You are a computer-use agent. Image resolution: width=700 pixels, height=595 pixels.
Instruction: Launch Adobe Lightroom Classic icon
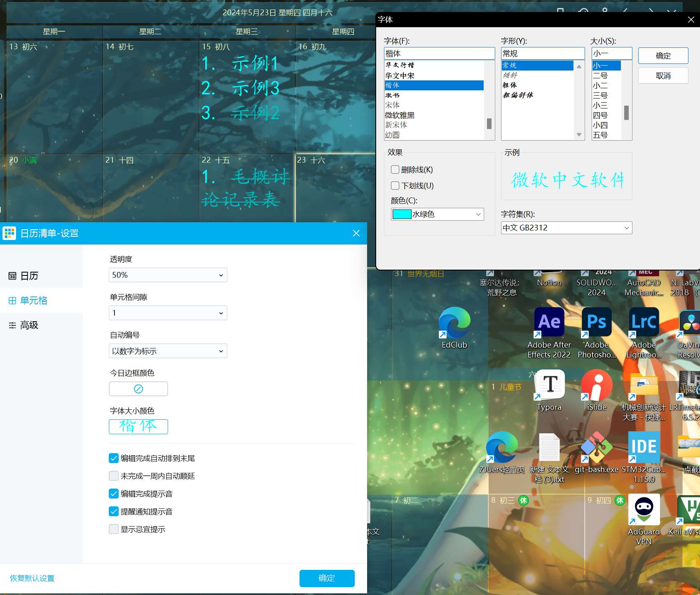[x=644, y=323]
